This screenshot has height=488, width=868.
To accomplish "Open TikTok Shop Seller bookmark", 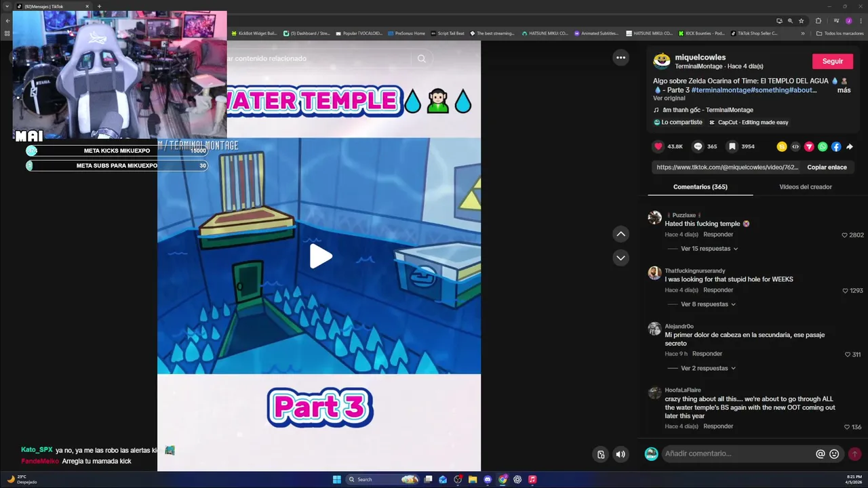I will point(754,33).
